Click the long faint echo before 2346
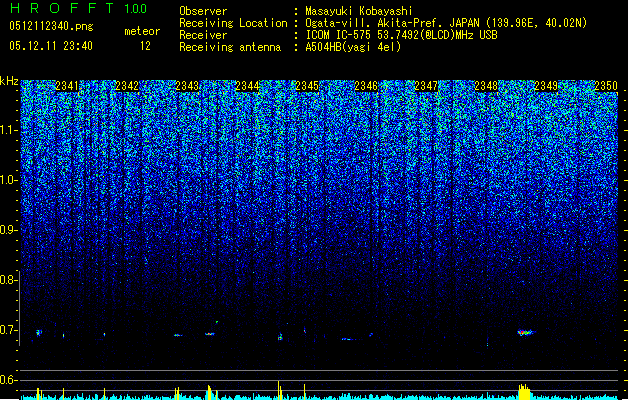The width and height of the screenshot is (629, 400). coord(348,339)
